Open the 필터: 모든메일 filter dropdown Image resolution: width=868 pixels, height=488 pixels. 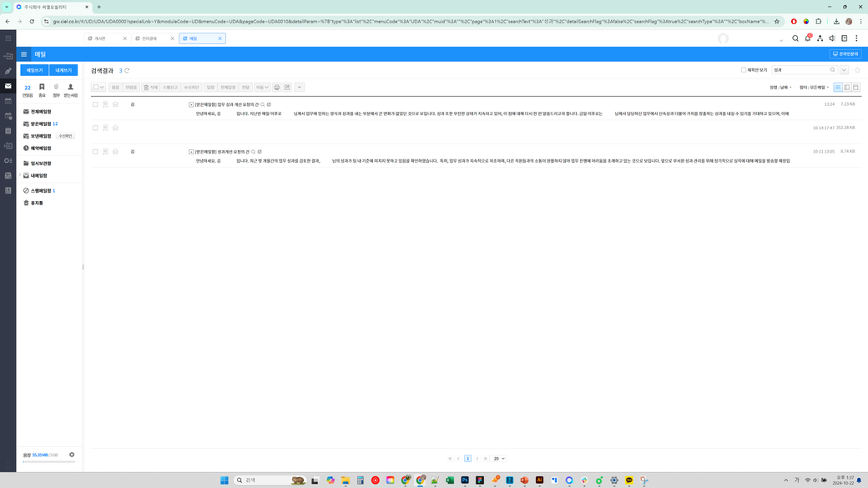pos(814,88)
